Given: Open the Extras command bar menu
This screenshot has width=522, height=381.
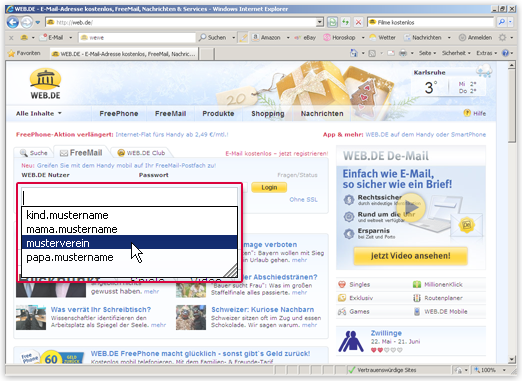Looking at the screenshot, I should [x=486, y=53].
